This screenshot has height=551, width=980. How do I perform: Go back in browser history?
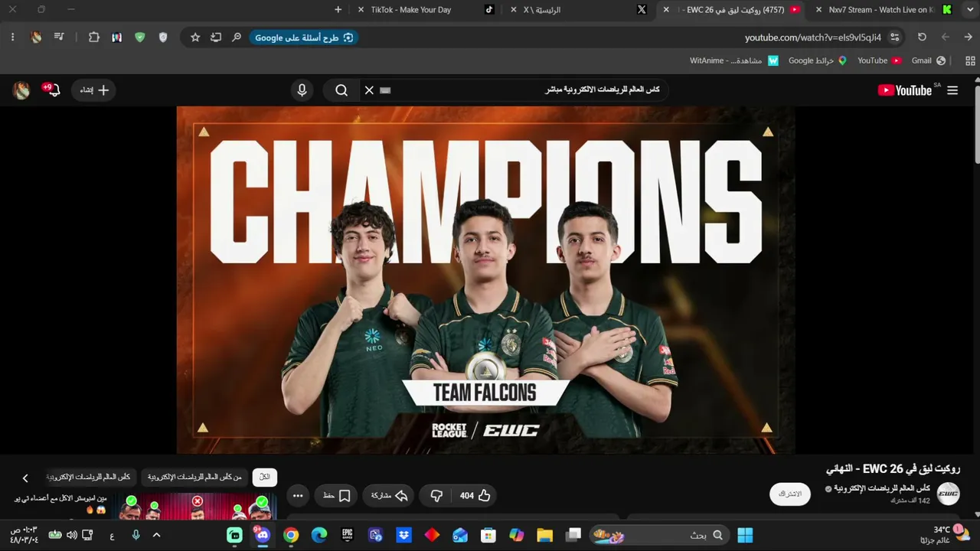coord(968,37)
